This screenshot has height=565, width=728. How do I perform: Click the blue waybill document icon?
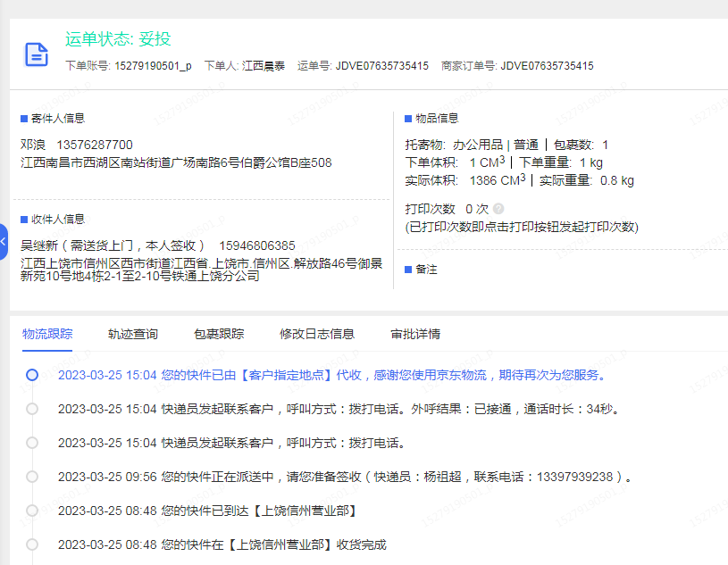[37, 54]
